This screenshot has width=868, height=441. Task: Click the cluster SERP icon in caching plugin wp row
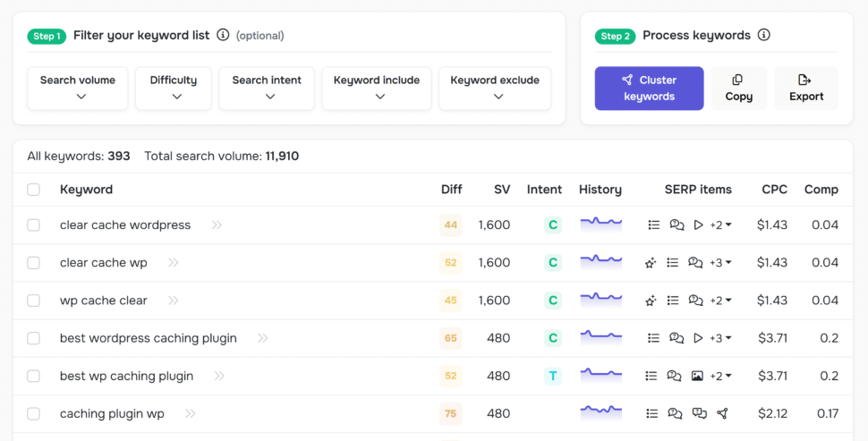pos(722,413)
